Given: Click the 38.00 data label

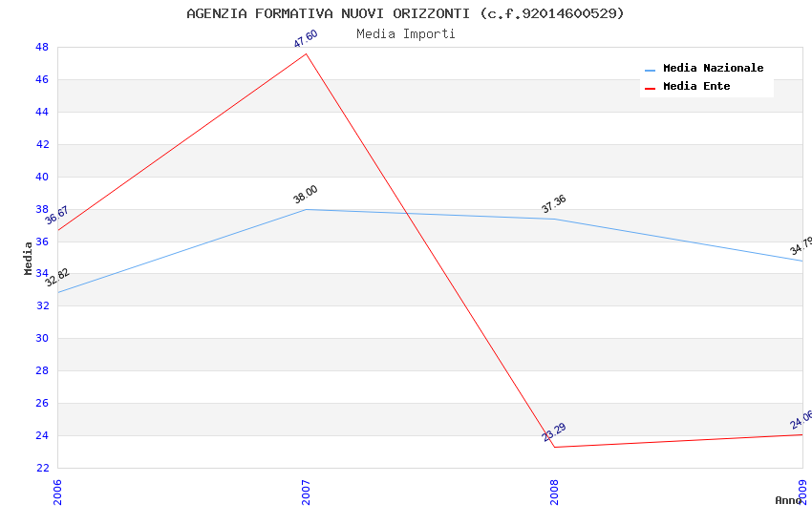Looking at the screenshot, I should coord(306,195).
